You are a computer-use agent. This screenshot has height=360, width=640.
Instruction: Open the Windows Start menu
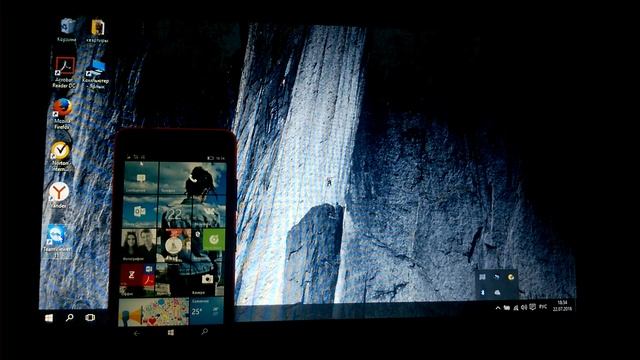49,318
